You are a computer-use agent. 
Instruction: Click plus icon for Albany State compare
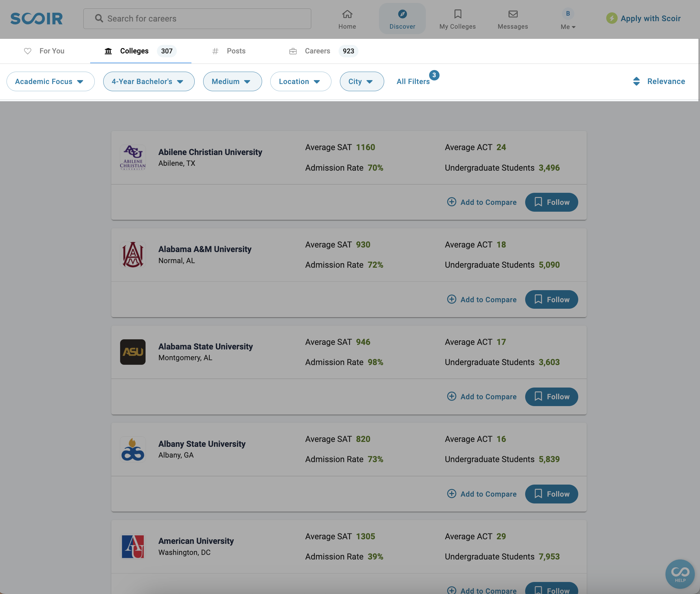(x=452, y=493)
